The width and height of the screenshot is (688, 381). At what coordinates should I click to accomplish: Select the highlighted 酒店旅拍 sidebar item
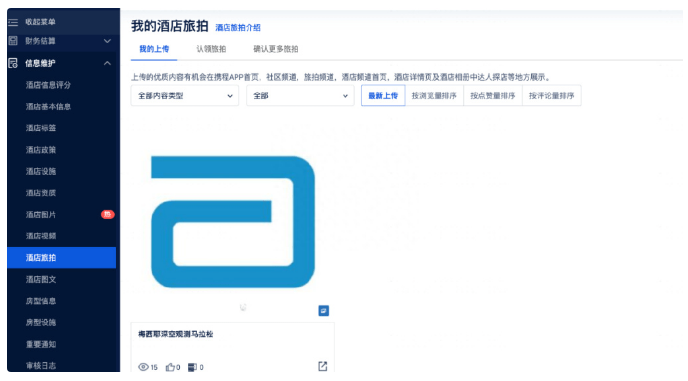pyautogui.click(x=61, y=258)
